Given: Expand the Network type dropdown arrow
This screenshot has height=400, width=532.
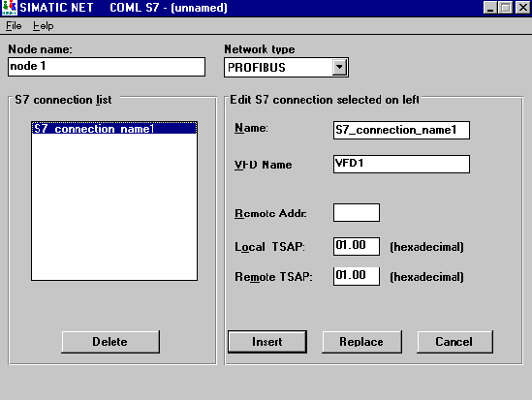Looking at the screenshot, I should tap(339, 67).
